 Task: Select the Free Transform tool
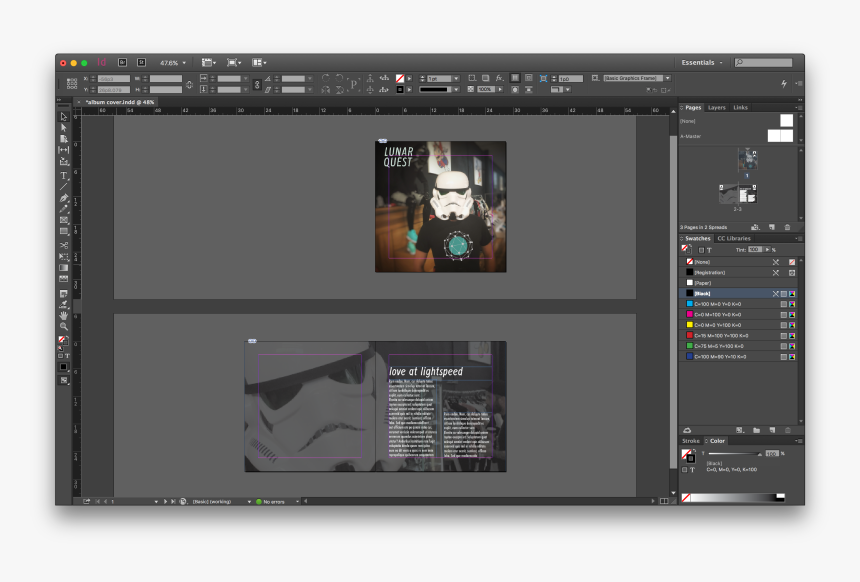point(64,257)
